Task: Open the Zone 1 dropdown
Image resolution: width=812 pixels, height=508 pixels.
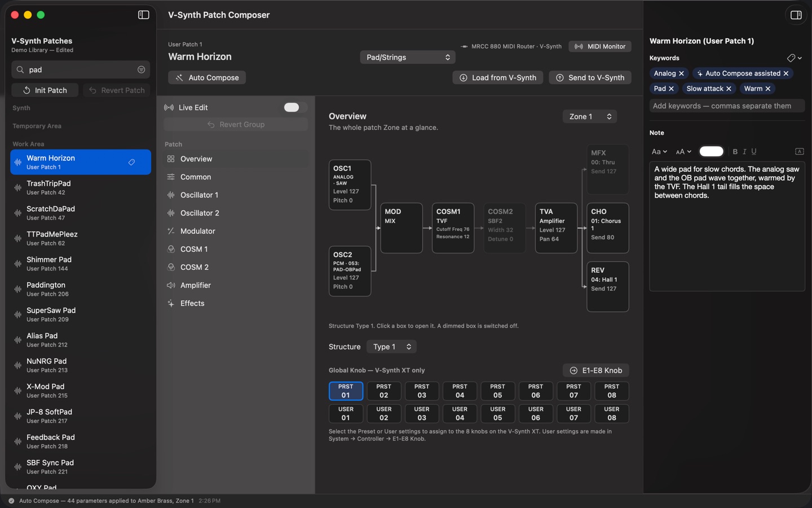Action: 590,116
